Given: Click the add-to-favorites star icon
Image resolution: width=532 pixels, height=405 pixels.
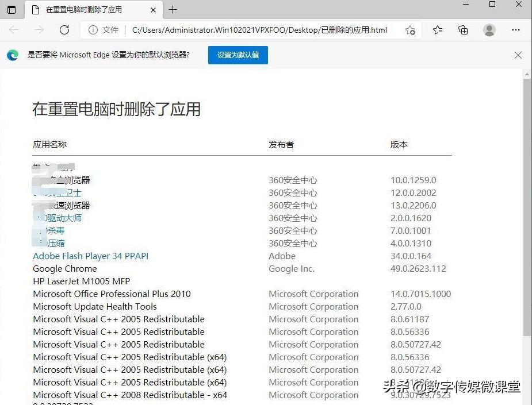Looking at the screenshot, I should pyautogui.click(x=409, y=30).
